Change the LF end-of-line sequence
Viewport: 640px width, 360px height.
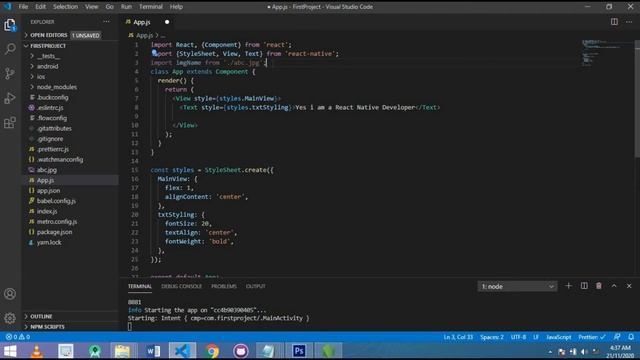(x=536, y=337)
